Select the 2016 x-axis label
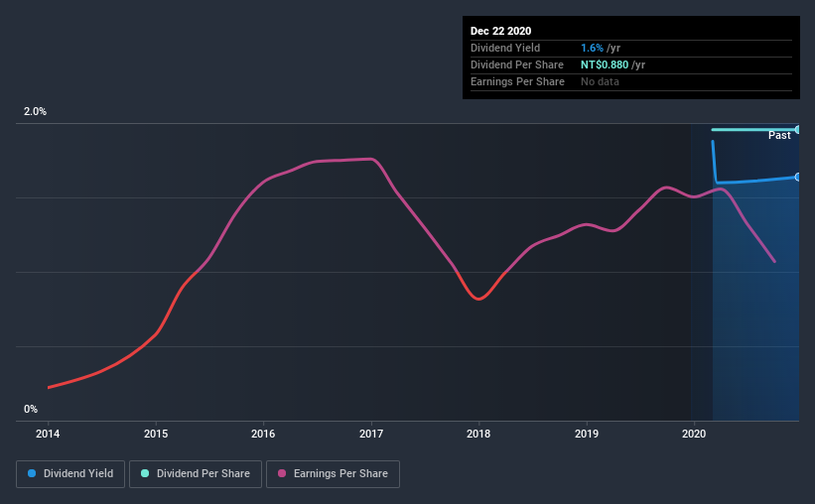 click(x=263, y=434)
